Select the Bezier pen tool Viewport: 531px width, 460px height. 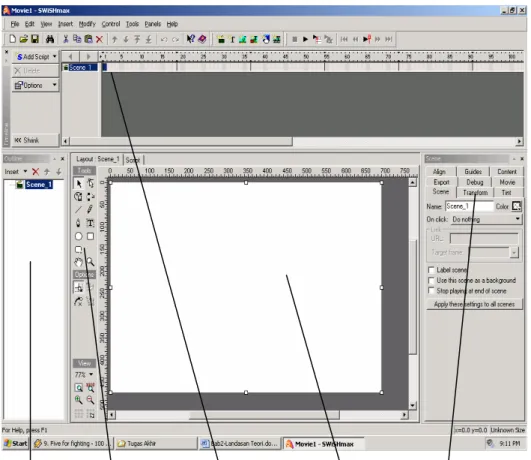click(x=78, y=223)
